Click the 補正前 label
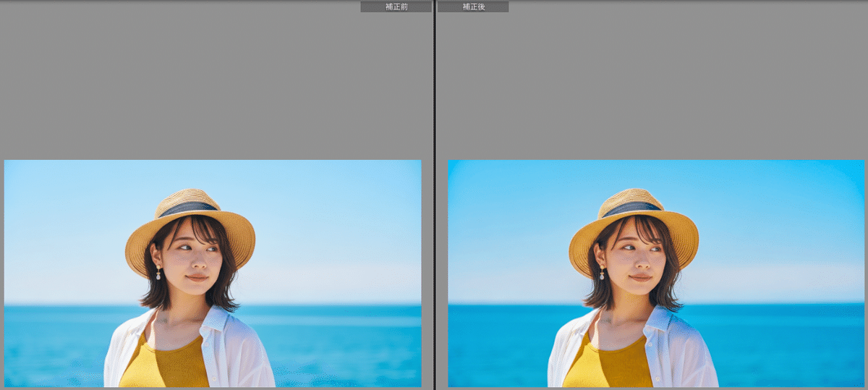 tap(396, 7)
